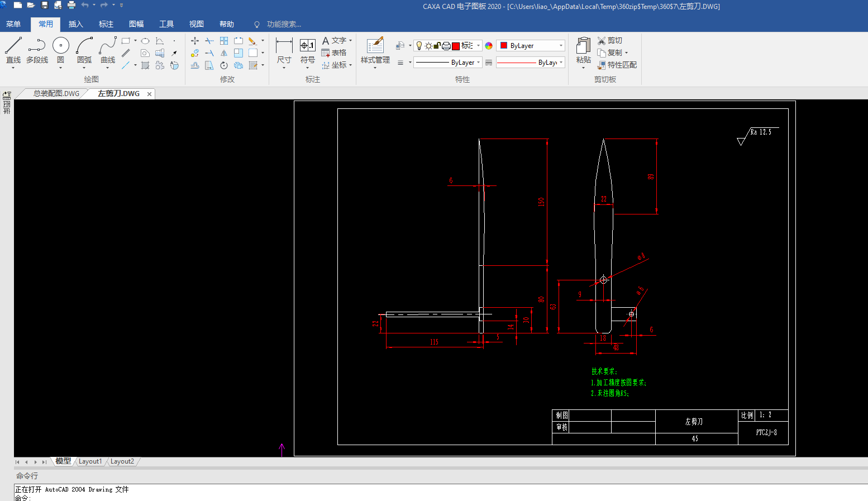868x501 pixels.
Task: Click the red layer color swatch
Action: click(x=456, y=46)
